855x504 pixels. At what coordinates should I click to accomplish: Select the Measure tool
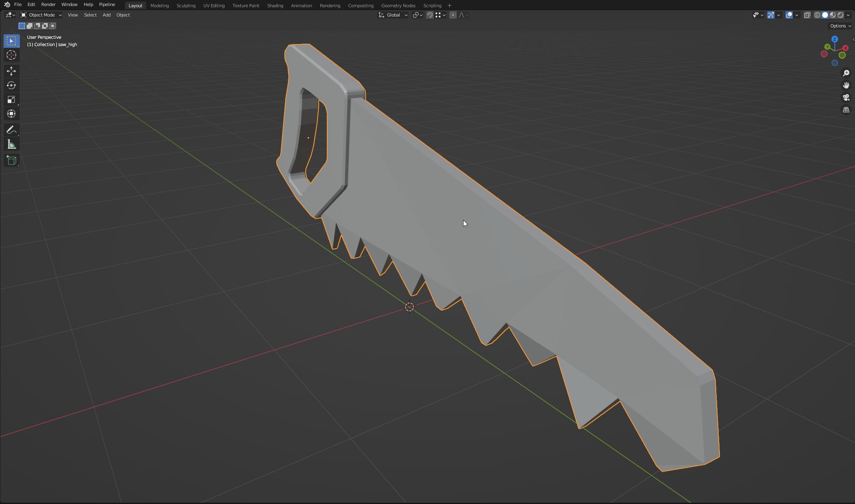[x=11, y=144]
